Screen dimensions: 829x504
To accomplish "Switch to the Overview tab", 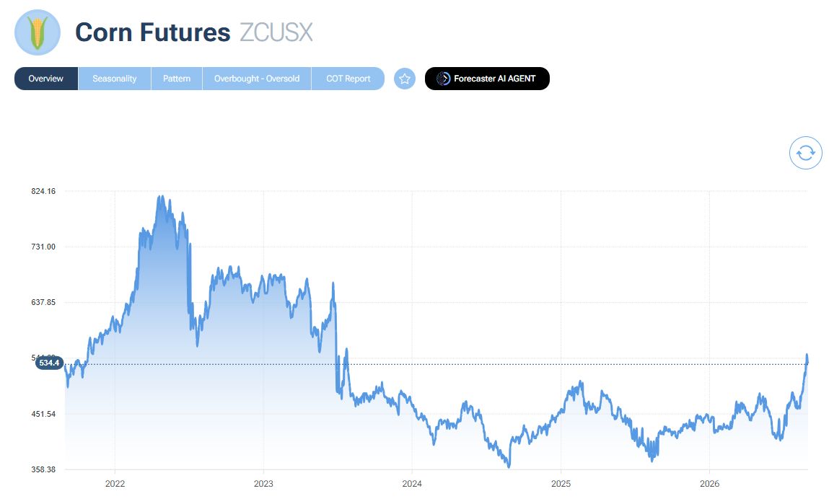I will [46, 79].
